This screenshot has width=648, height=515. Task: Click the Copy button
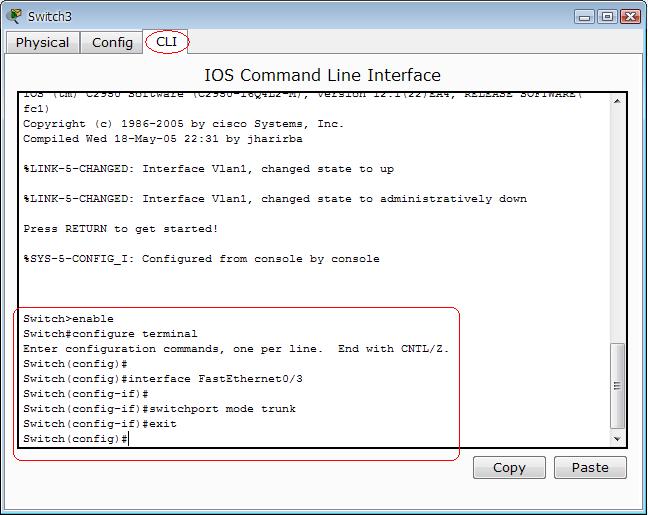509,467
